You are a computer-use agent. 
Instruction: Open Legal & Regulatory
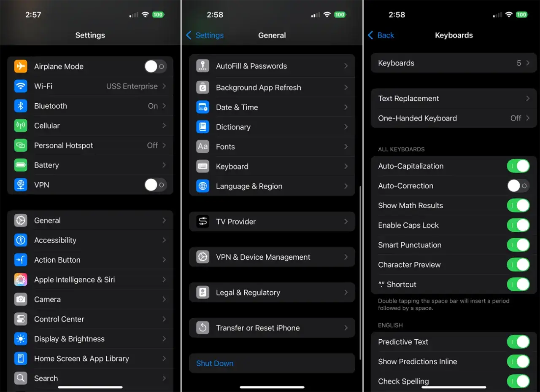pos(272,293)
